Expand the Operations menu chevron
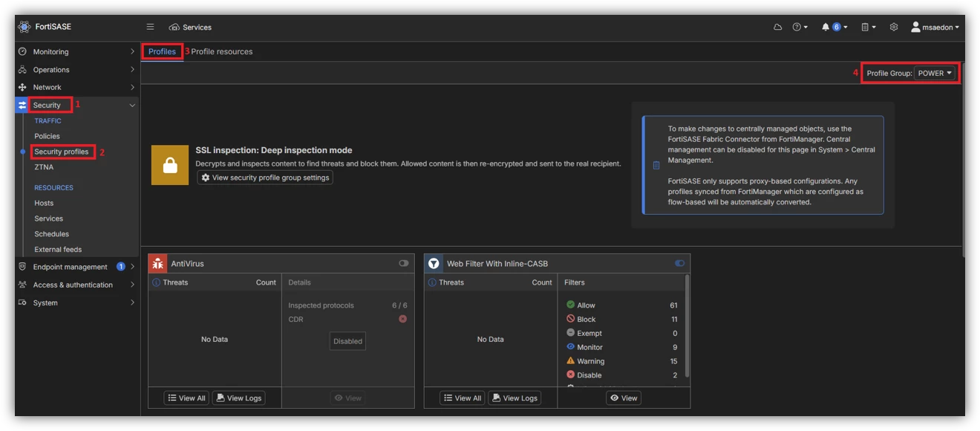This screenshot has width=980, height=431. click(132, 69)
